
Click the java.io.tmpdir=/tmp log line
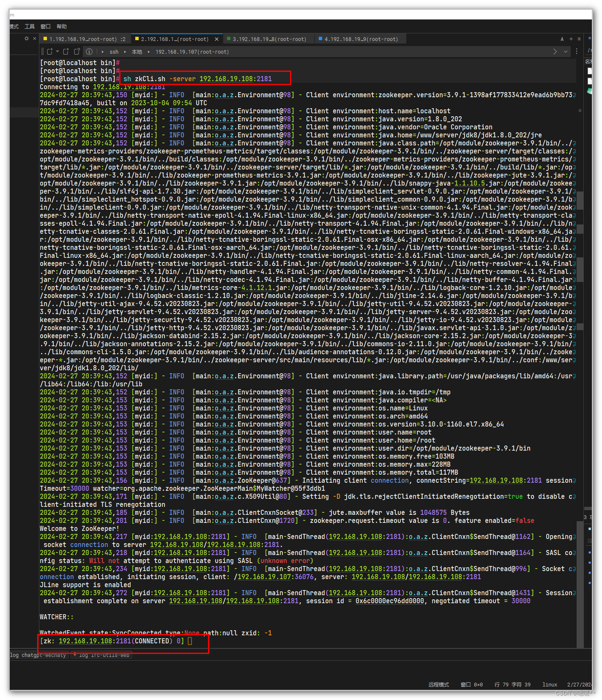tap(245, 392)
